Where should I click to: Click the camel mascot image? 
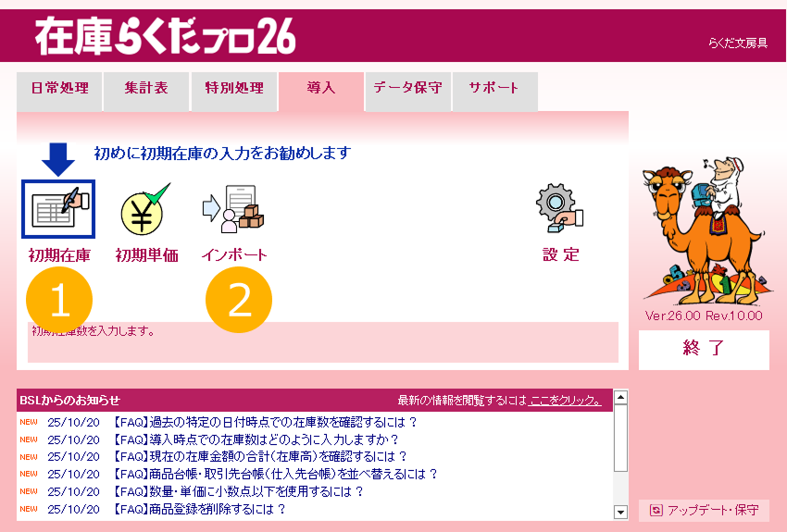(x=705, y=231)
